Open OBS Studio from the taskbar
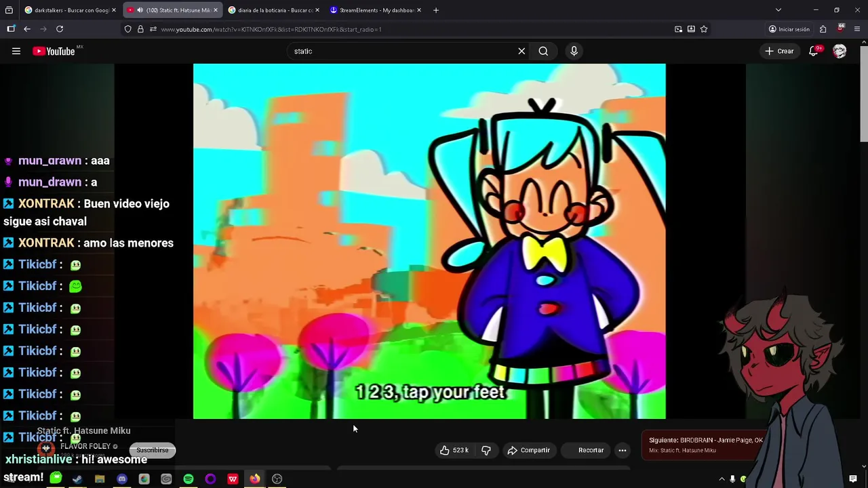868x488 pixels. 277,479
